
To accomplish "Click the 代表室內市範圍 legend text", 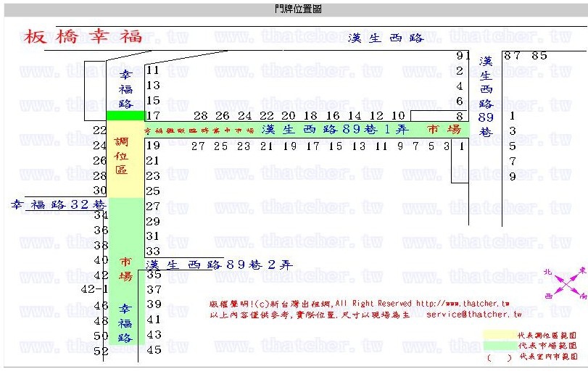I will (549, 357).
